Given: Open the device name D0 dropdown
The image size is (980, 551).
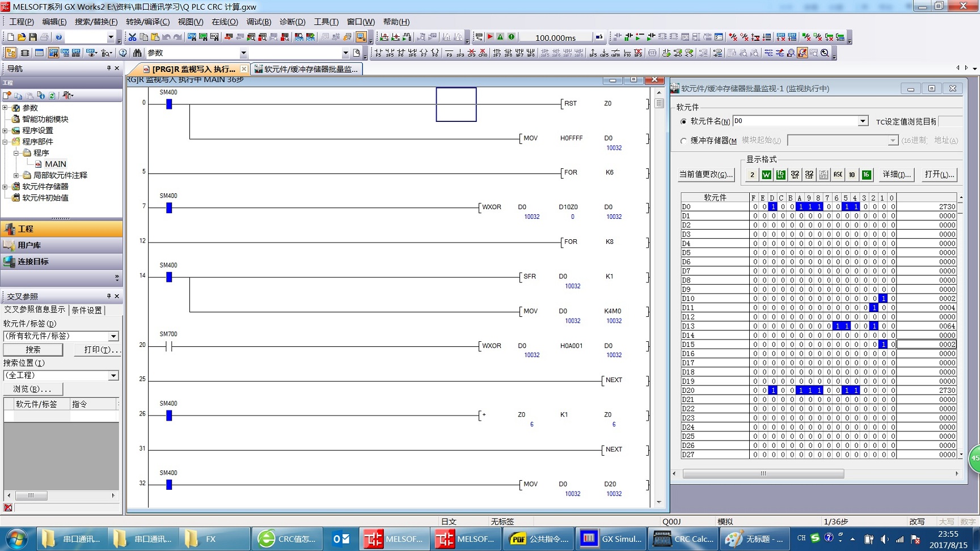Looking at the screenshot, I should pos(862,121).
